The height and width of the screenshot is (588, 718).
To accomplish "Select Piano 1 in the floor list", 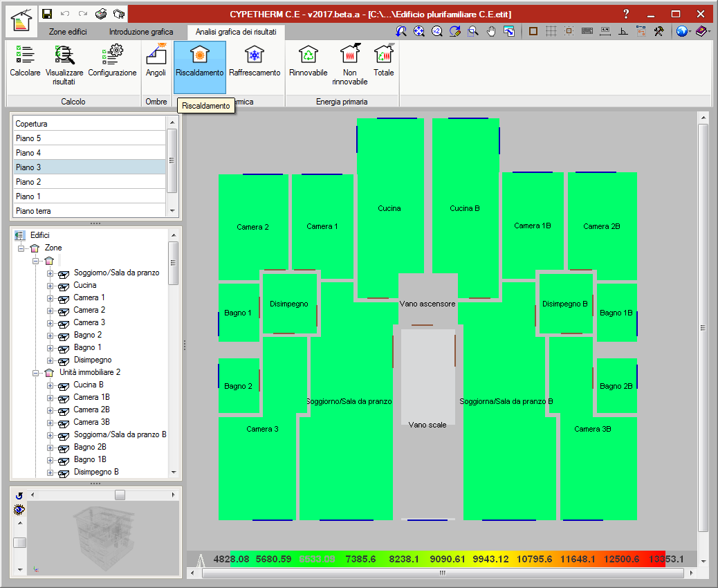I will pos(89,196).
